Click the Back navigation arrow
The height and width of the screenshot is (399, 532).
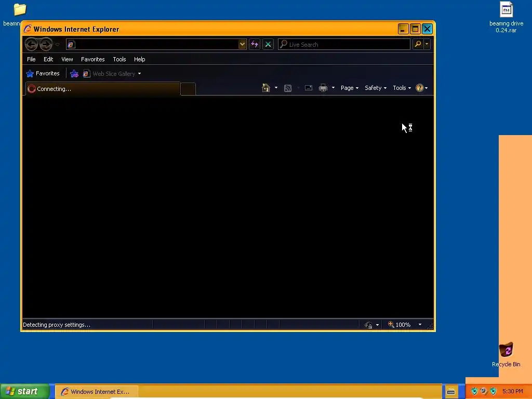(x=31, y=44)
